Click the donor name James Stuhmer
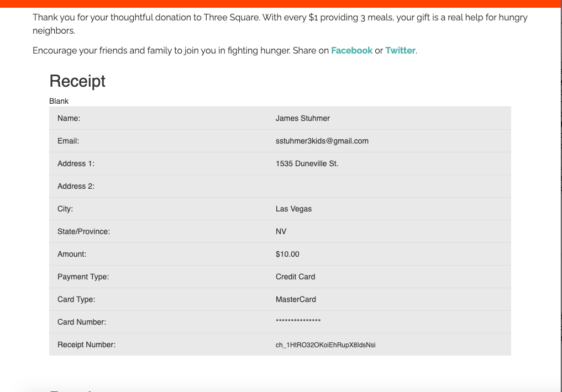The image size is (562, 392). (x=302, y=118)
